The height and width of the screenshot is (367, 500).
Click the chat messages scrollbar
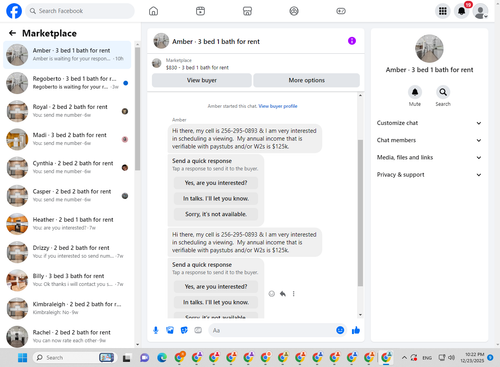pyautogui.click(x=360, y=213)
